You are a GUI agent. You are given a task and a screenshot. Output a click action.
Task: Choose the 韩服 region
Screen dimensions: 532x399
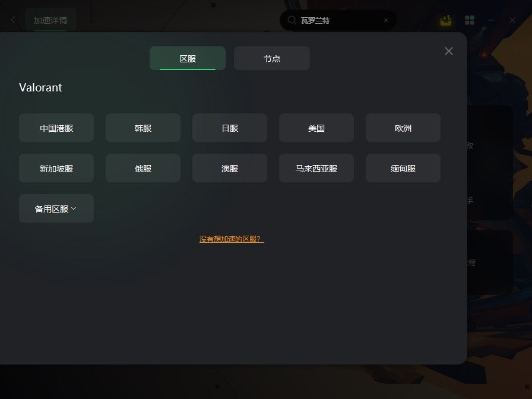click(143, 128)
